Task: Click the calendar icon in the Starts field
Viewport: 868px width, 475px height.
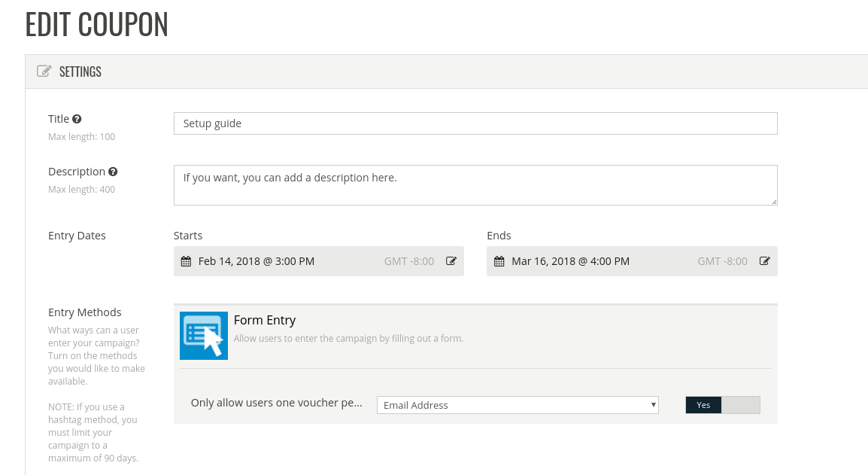Action: click(187, 261)
